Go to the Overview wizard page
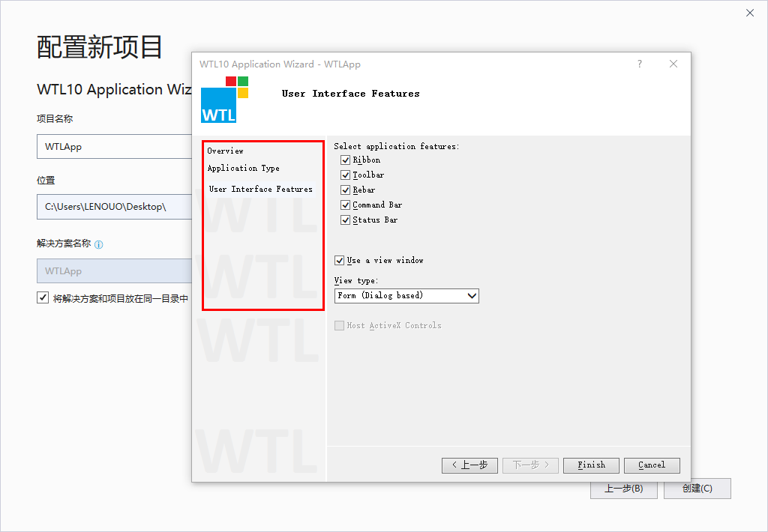This screenshot has width=768, height=532. [x=225, y=151]
